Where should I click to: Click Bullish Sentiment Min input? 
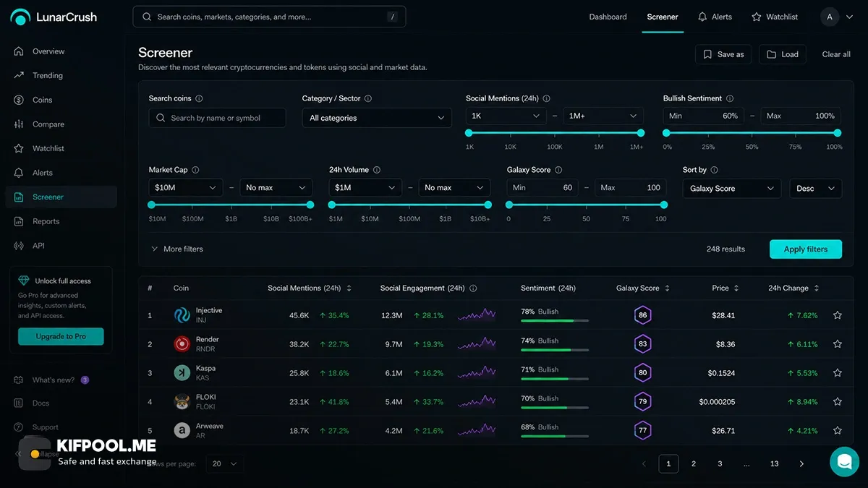(704, 116)
